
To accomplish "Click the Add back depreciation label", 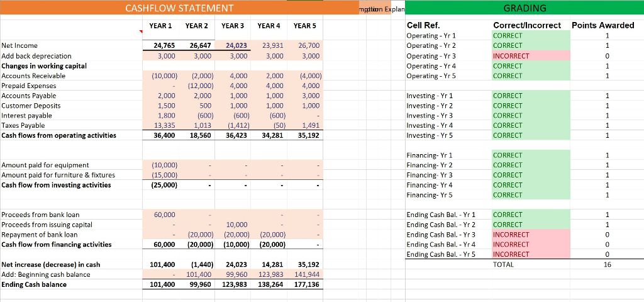I will [36, 56].
